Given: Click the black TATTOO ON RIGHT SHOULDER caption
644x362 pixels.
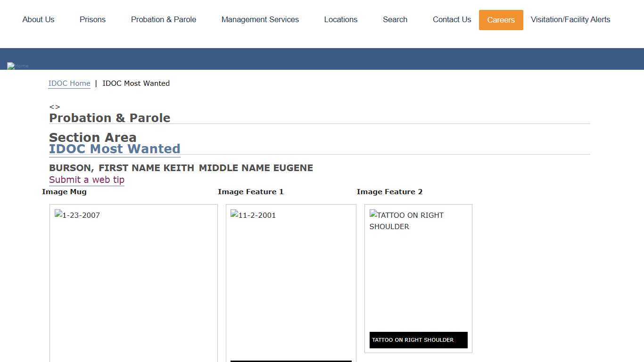Looking at the screenshot, I should pyautogui.click(x=418, y=340).
